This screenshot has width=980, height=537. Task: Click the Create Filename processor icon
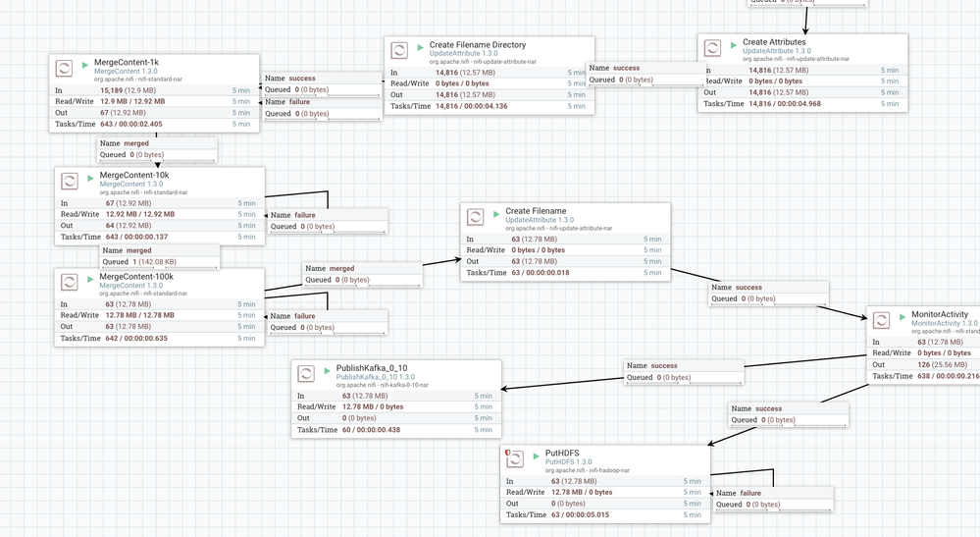[476, 216]
